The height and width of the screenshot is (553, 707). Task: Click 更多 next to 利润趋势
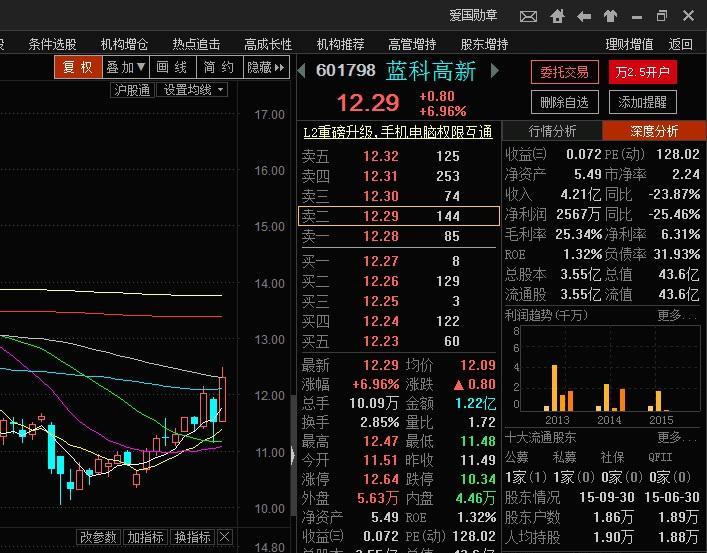point(677,315)
